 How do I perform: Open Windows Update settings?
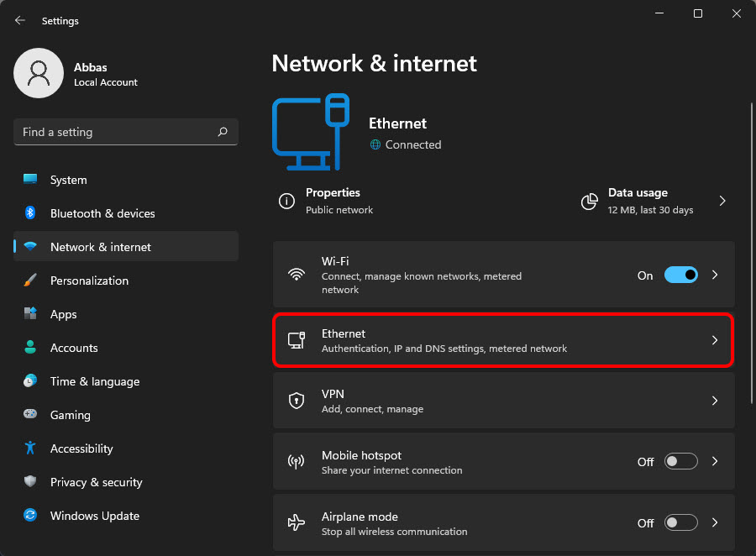pyautogui.click(x=94, y=516)
